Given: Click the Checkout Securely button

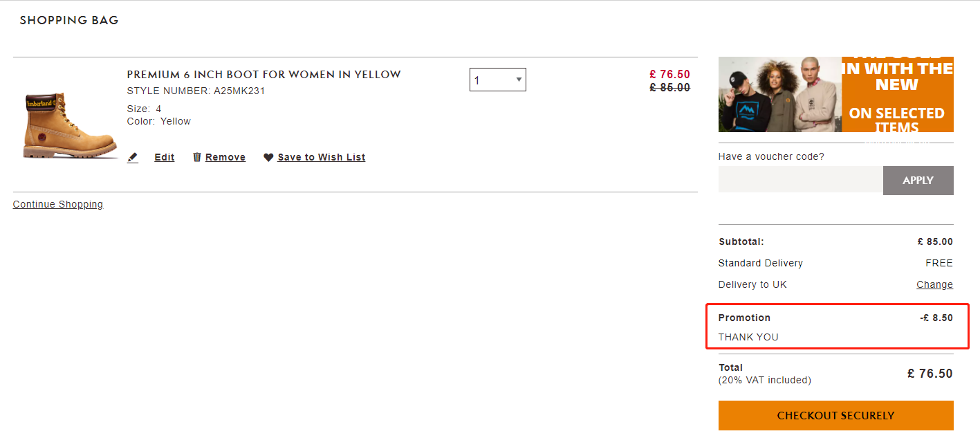Looking at the screenshot, I should (836, 416).
